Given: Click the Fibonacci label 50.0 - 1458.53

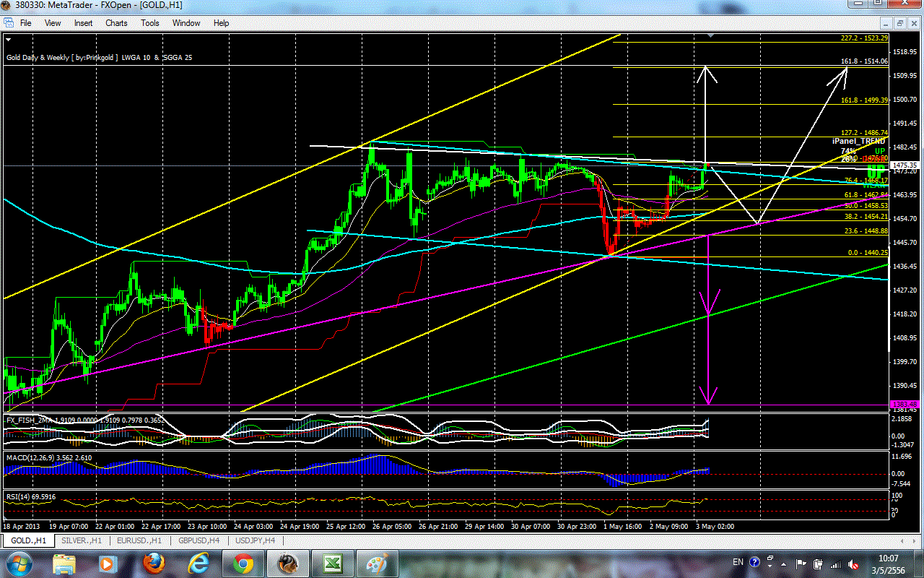Looking at the screenshot, I should [863, 206].
